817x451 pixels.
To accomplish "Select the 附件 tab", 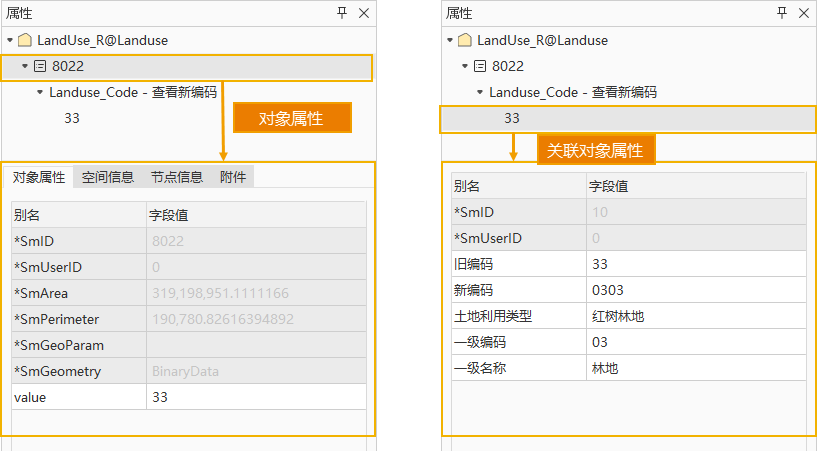I will [233, 177].
